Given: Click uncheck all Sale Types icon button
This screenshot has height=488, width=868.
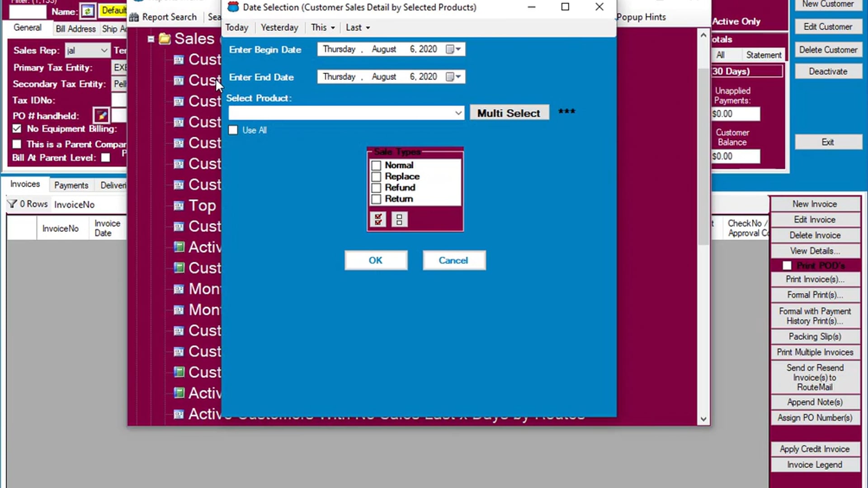Looking at the screenshot, I should [x=399, y=220].
